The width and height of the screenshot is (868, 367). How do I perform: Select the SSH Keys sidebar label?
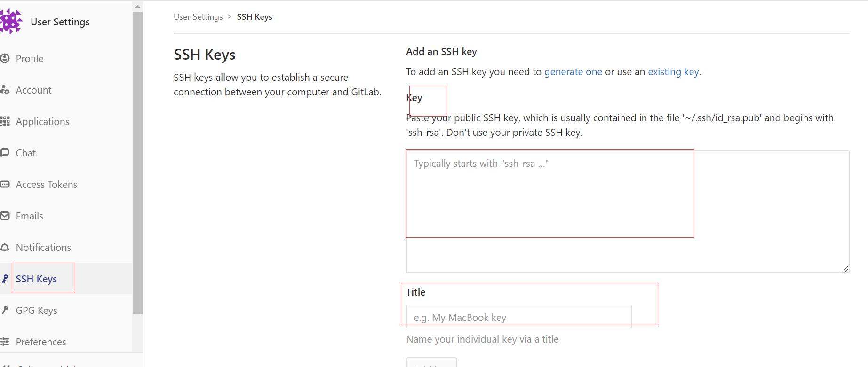point(36,279)
